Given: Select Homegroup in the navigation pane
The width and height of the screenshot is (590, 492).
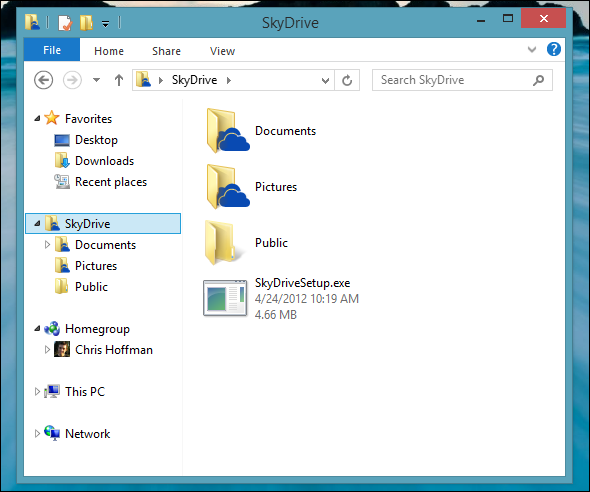Looking at the screenshot, I should (x=97, y=329).
